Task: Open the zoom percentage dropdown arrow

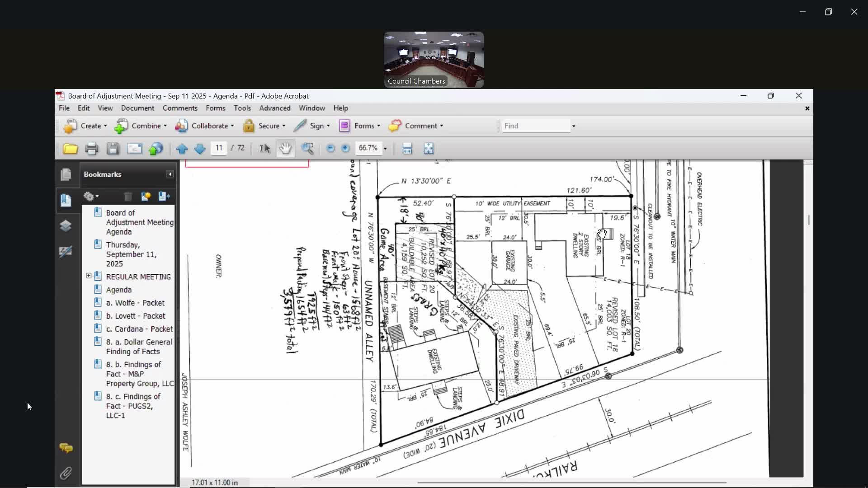Action: pos(385,149)
